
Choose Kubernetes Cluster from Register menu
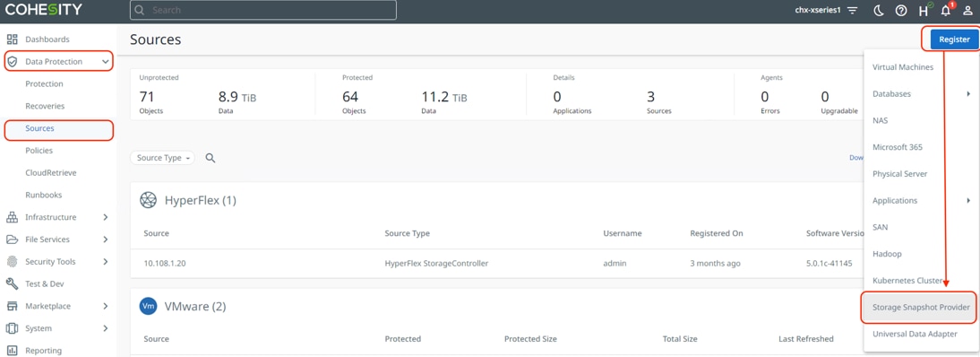(907, 281)
